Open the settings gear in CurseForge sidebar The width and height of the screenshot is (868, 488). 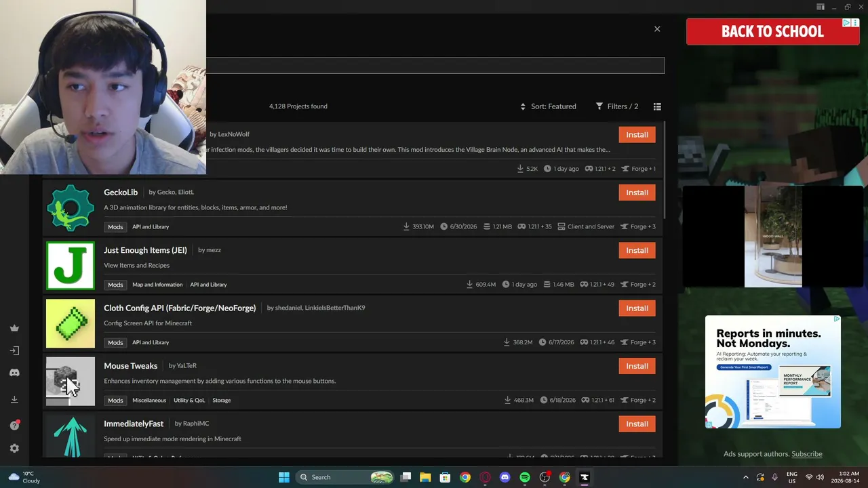point(14,448)
